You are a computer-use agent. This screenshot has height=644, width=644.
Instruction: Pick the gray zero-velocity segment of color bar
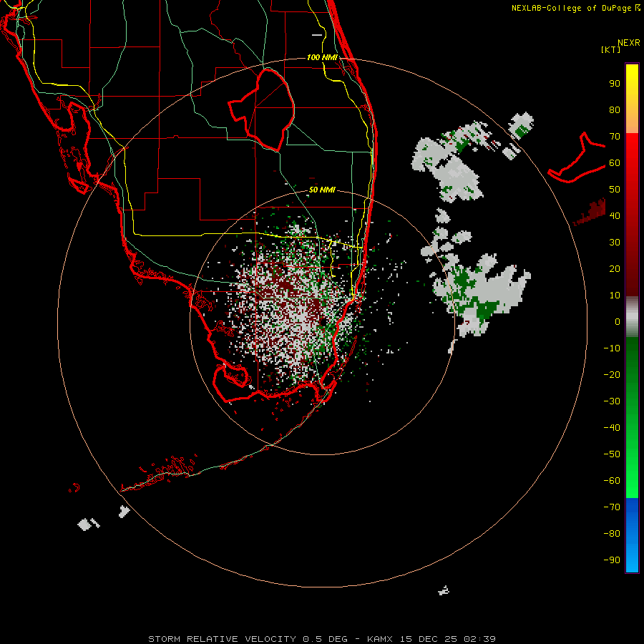point(632,317)
